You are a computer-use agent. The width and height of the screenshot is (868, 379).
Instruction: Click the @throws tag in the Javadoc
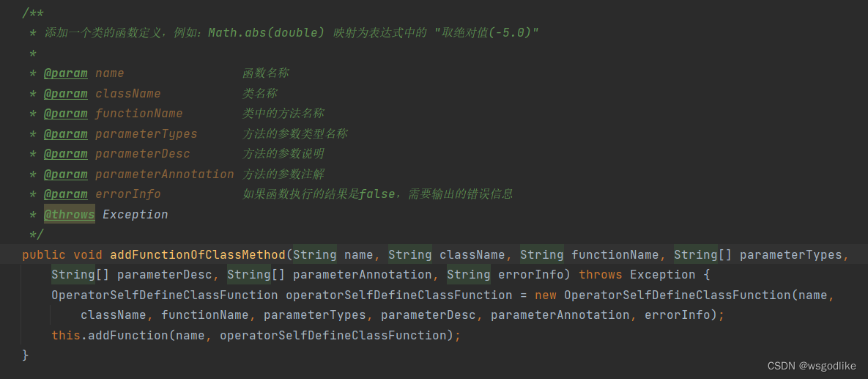click(69, 215)
